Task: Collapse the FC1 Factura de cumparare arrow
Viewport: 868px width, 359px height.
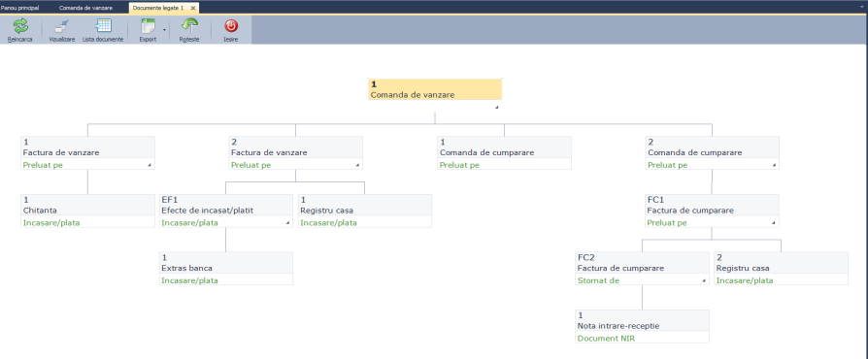Action: click(774, 223)
